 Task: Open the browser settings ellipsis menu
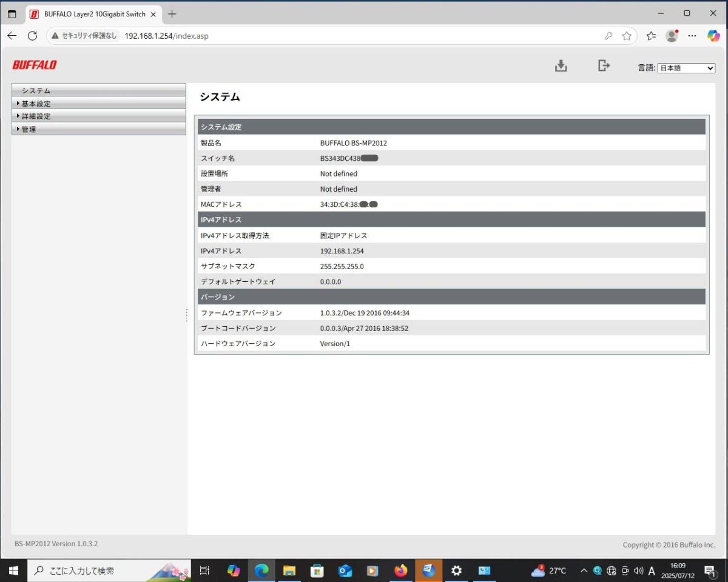pos(692,36)
